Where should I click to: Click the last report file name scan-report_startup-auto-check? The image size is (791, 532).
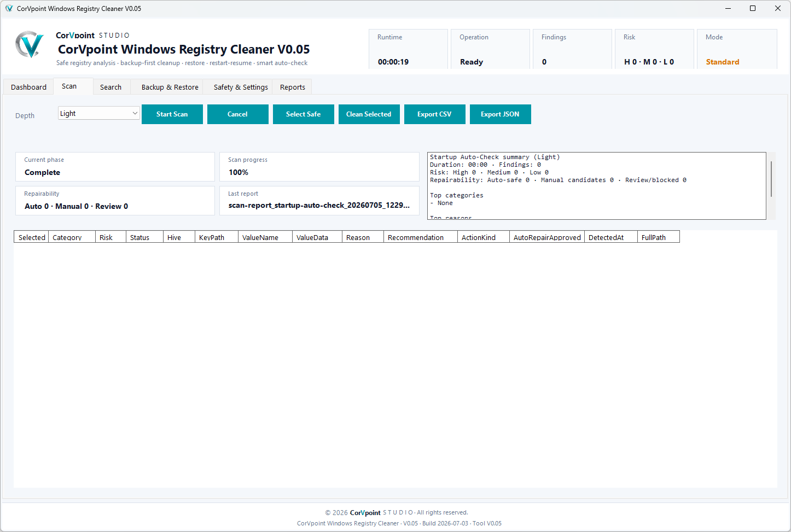coord(319,205)
